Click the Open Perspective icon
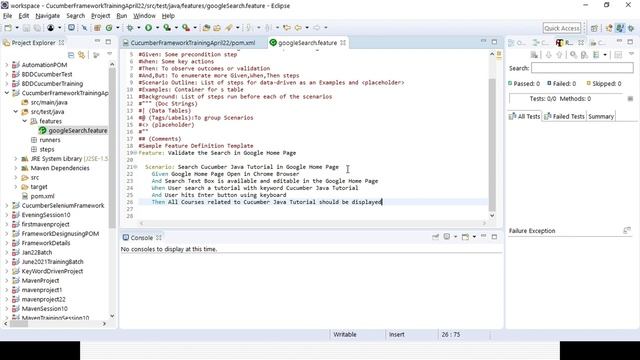640x360 pixels. coord(594,28)
